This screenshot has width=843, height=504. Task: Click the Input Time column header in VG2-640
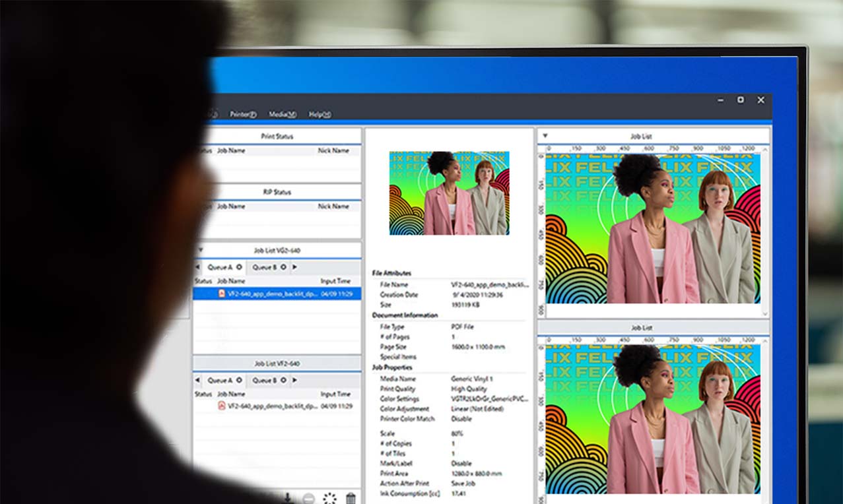(x=337, y=281)
